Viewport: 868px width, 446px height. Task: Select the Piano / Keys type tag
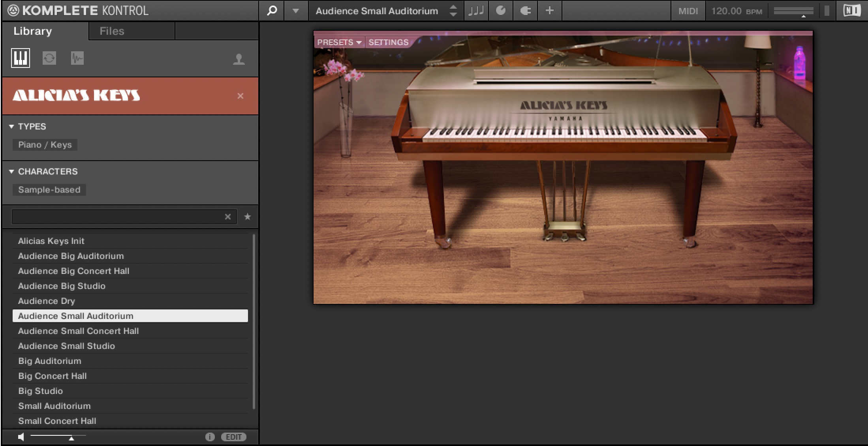coord(45,145)
